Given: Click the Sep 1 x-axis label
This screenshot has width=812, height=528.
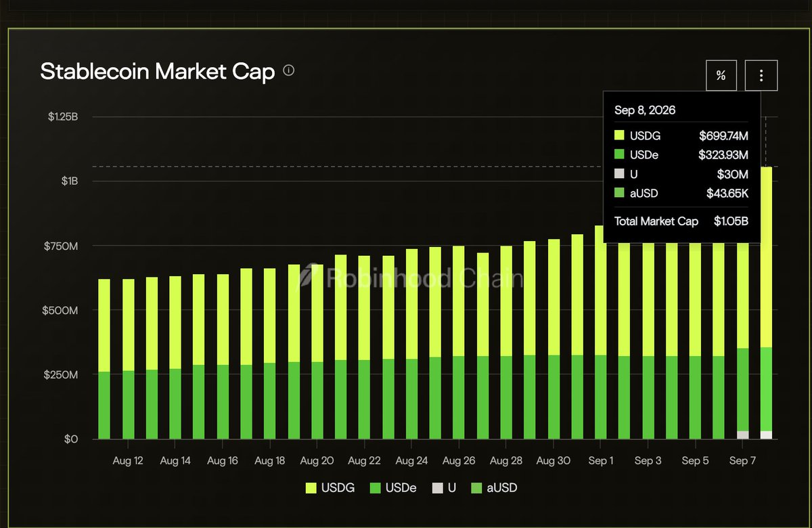Looking at the screenshot, I should tap(600, 461).
